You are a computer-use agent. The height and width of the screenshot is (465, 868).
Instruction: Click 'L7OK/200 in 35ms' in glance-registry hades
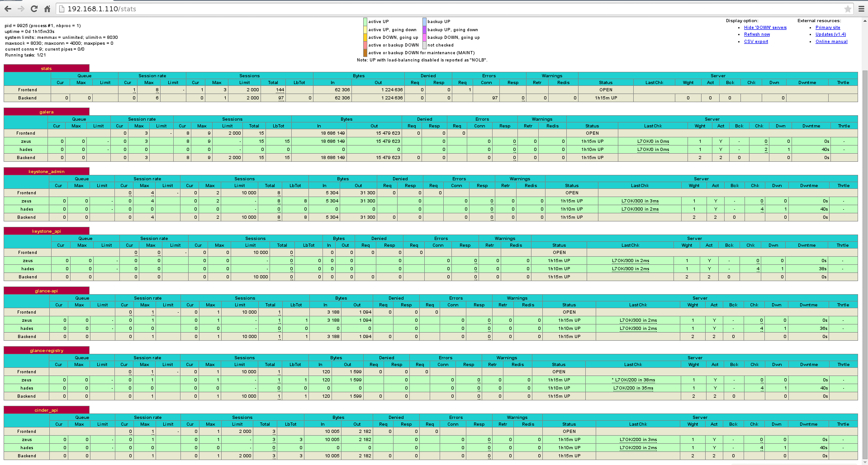(x=633, y=388)
